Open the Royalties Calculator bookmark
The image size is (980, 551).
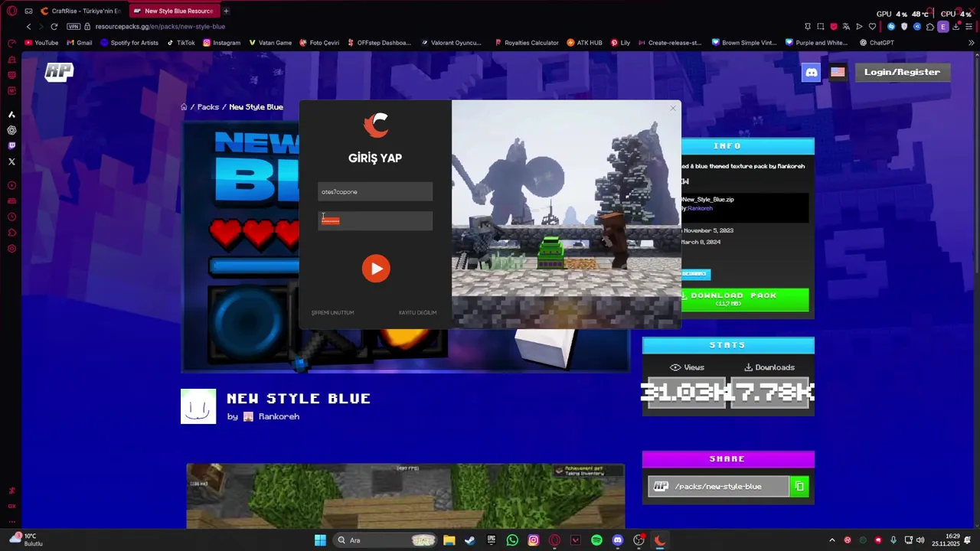527,43
